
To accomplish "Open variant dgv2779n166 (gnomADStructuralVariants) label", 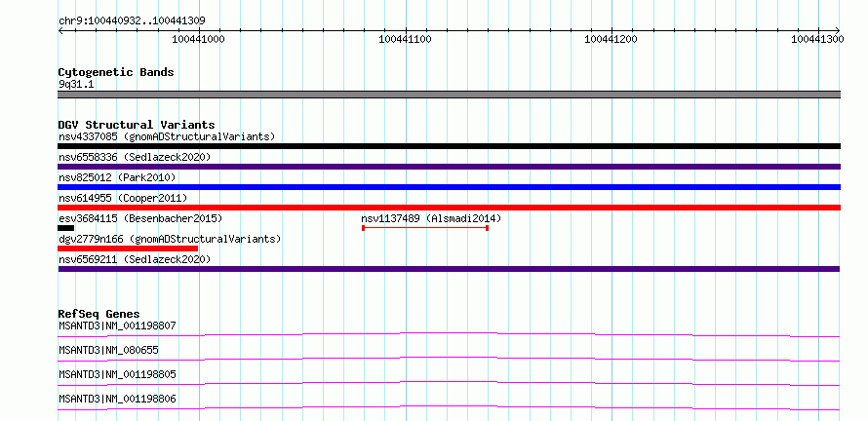I will tap(170, 239).
